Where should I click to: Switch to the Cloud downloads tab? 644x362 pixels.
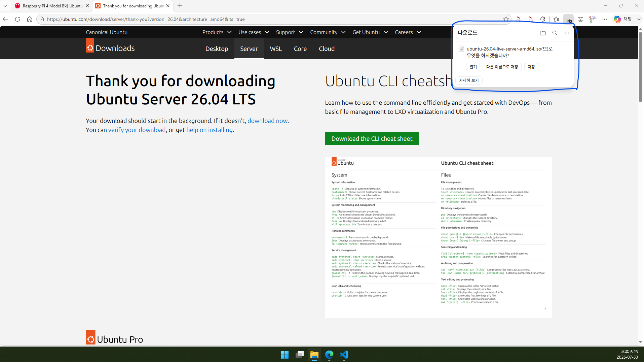tap(327, 49)
